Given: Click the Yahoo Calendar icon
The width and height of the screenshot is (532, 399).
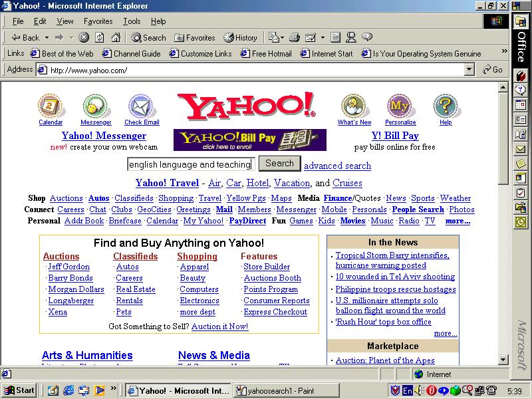Looking at the screenshot, I should (51, 106).
